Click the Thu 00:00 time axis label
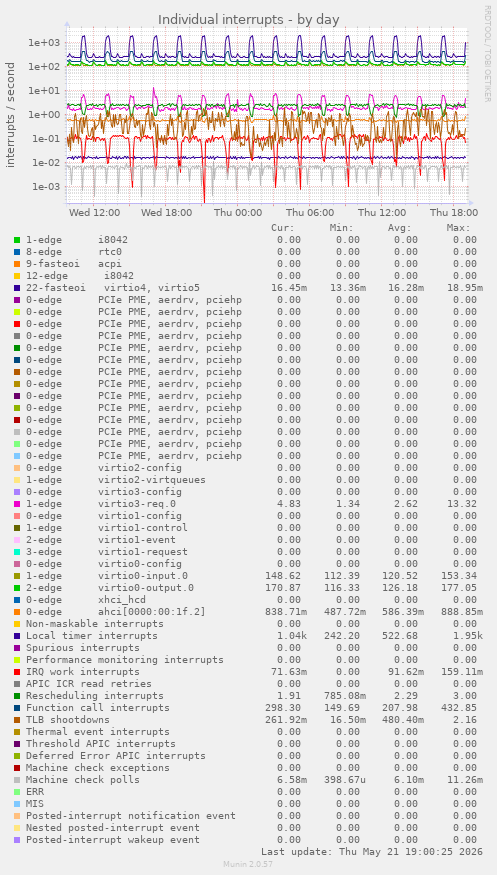This screenshot has height=875, width=497. [x=238, y=213]
